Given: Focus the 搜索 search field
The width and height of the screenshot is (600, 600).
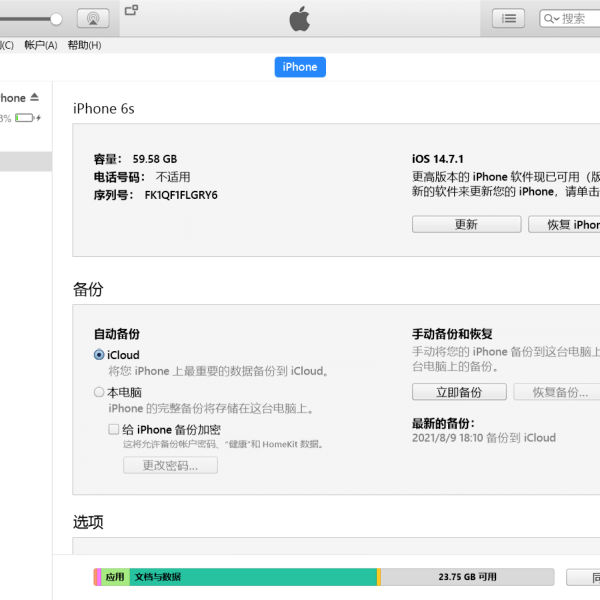Looking at the screenshot, I should pyautogui.click(x=570, y=18).
